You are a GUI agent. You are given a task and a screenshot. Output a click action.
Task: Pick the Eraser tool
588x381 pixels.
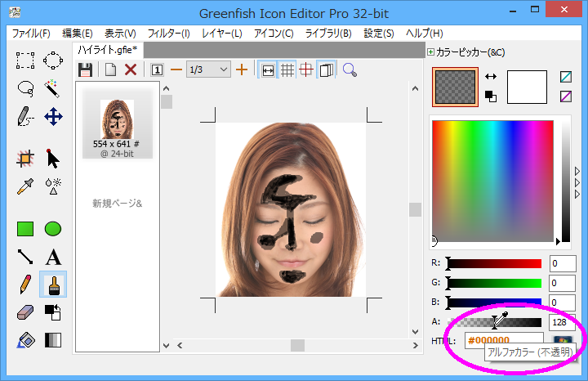click(x=25, y=312)
